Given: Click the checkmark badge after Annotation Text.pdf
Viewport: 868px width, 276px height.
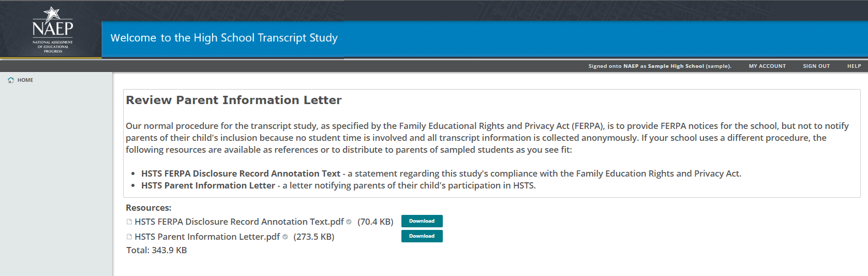Looking at the screenshot, I should point(349,222).
